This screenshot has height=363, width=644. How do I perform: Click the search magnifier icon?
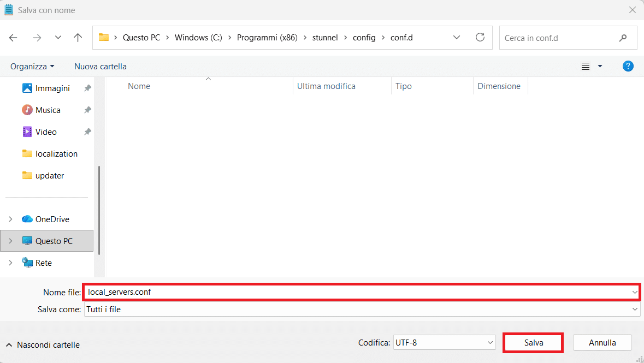[x=623, y=38]
